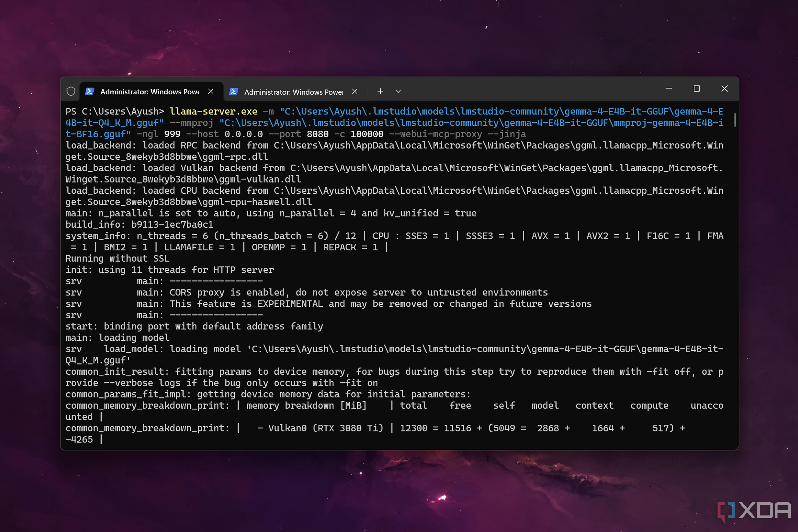Click 'init: using 11 threads for HTTP server'
The height and width of the screenshot is (532, 798).
170,270
